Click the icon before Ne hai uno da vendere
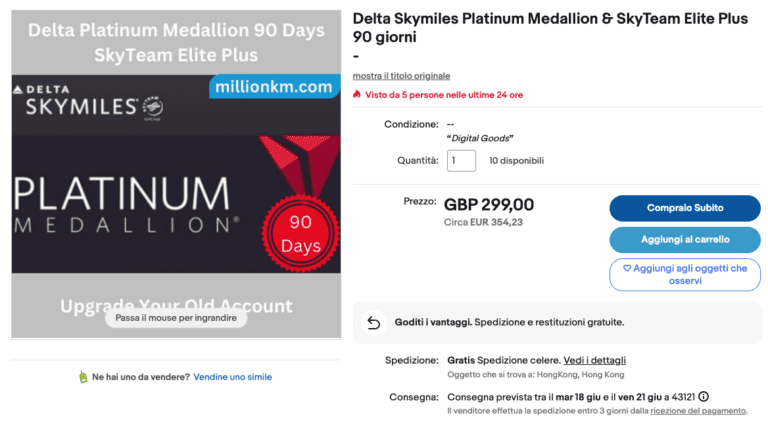Screen dimensions: 768x428 pos(83,377)
